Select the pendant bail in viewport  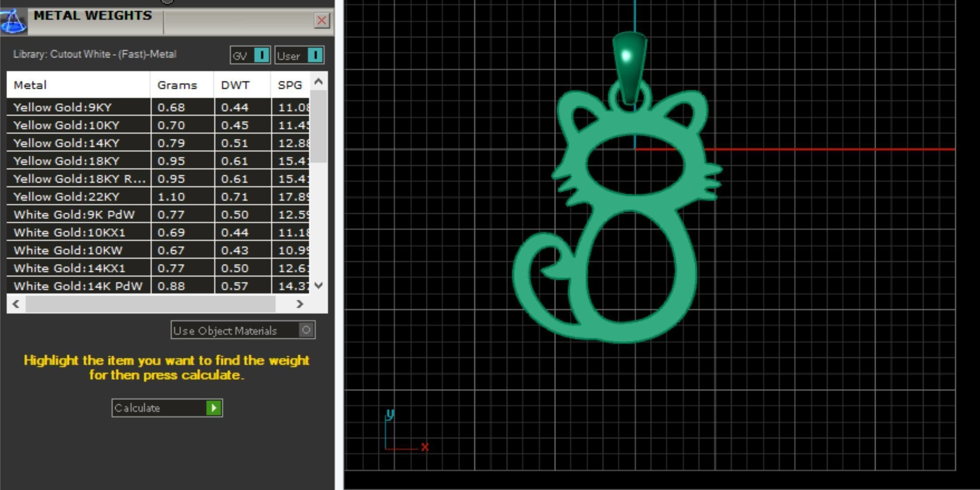tap(629, 67)
